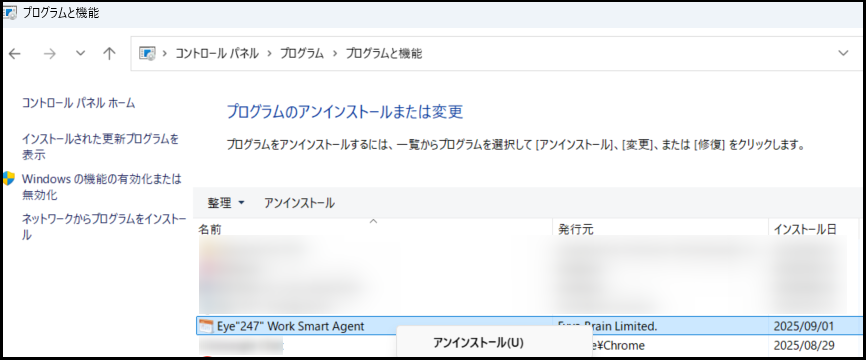Open インストールされた更新プログラムを表示 link
The height and width of the screenshot is (360, 866).
[101, 147]
